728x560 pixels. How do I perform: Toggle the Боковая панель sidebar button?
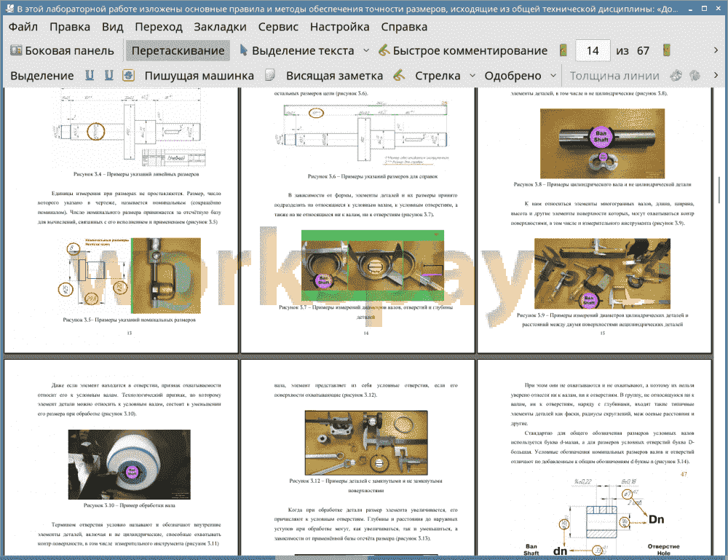62,51
